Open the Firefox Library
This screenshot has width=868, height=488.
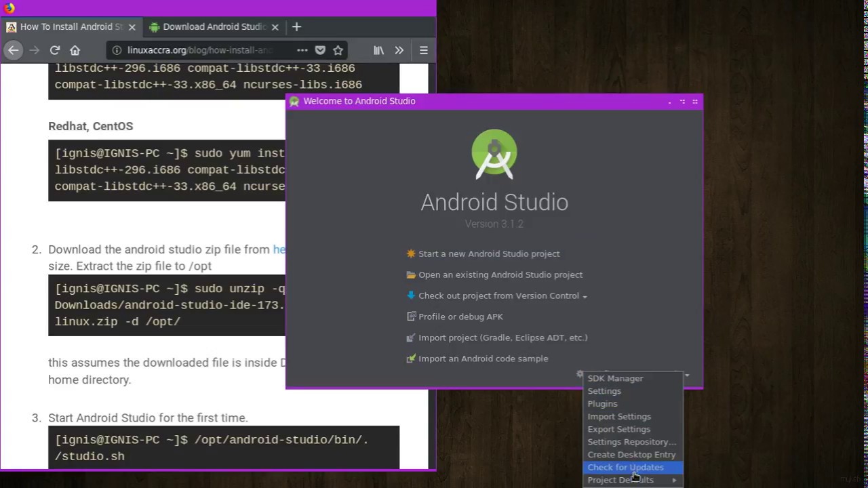pos(379,50)
